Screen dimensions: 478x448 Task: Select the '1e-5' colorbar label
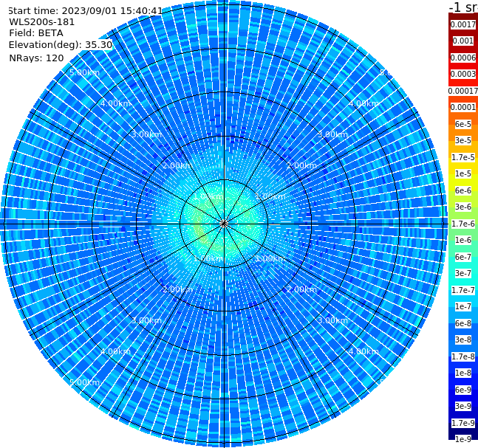(x=462, y=173)
